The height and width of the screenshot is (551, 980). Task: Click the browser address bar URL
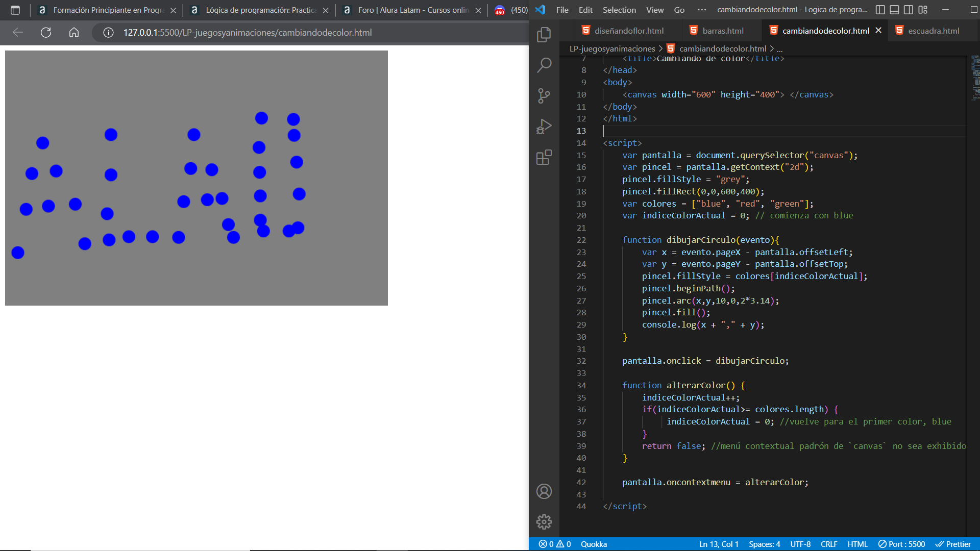coord(248,33)
